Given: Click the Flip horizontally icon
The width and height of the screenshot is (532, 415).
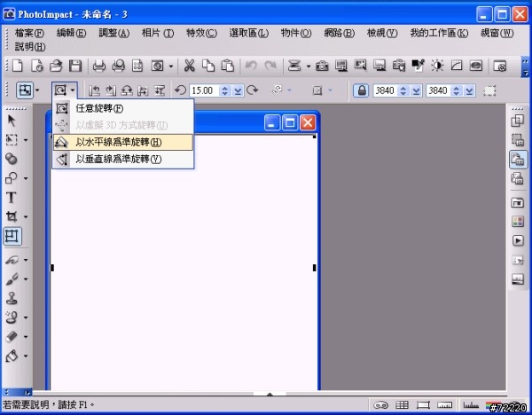Looking at the screenshot, I should (143, 90).
